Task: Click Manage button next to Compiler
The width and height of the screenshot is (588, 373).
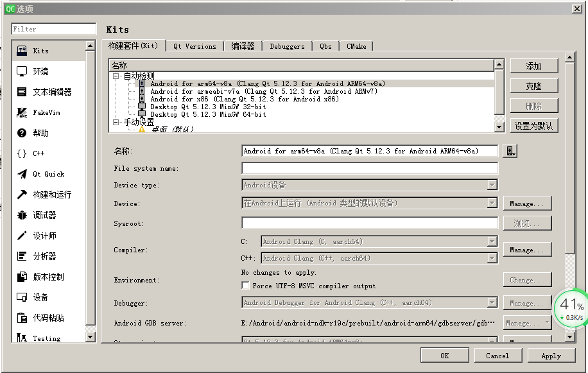Action: point(527,250)
